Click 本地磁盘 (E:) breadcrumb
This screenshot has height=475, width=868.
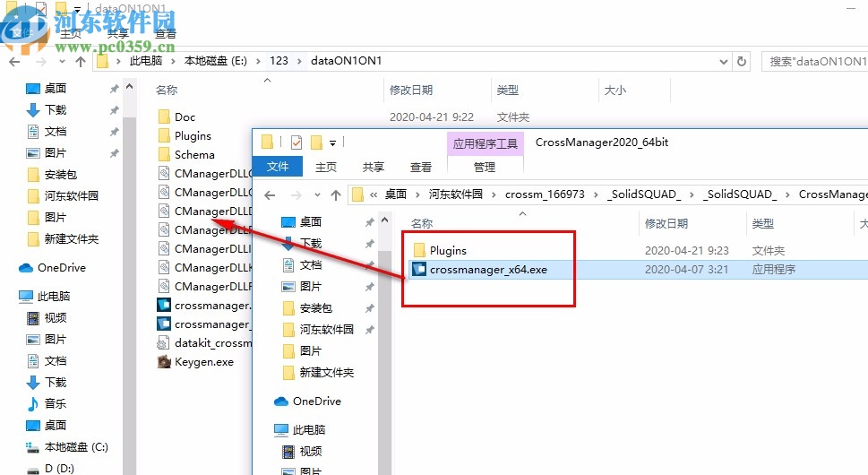pyautogui.click(x=215, y=61)
